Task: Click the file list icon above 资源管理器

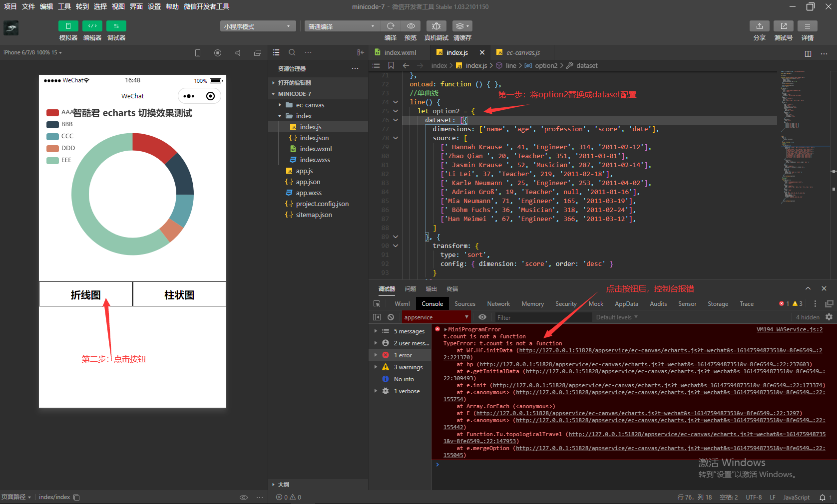Action: click(276, 52)
